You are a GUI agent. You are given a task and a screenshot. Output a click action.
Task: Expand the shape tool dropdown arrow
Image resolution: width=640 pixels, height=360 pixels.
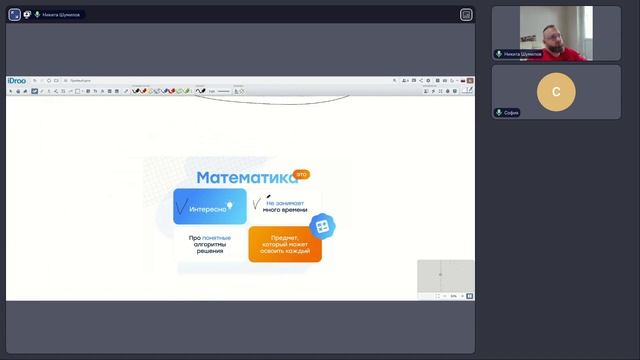tap(82, 91)
